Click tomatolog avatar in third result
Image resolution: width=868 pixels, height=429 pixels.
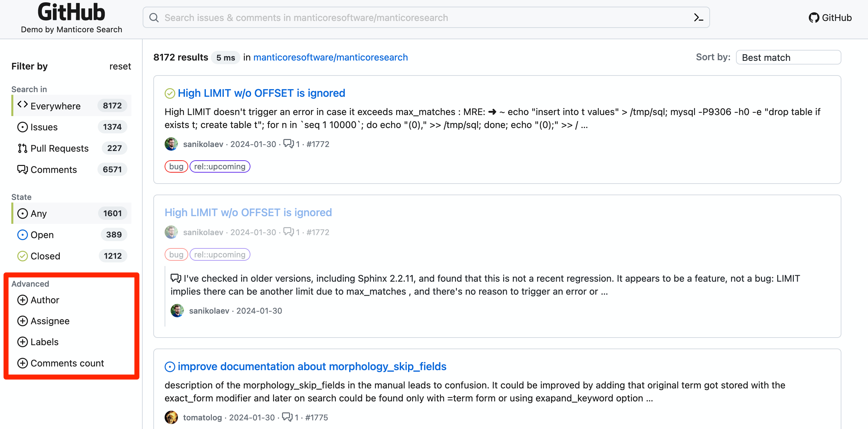(171, 417)
